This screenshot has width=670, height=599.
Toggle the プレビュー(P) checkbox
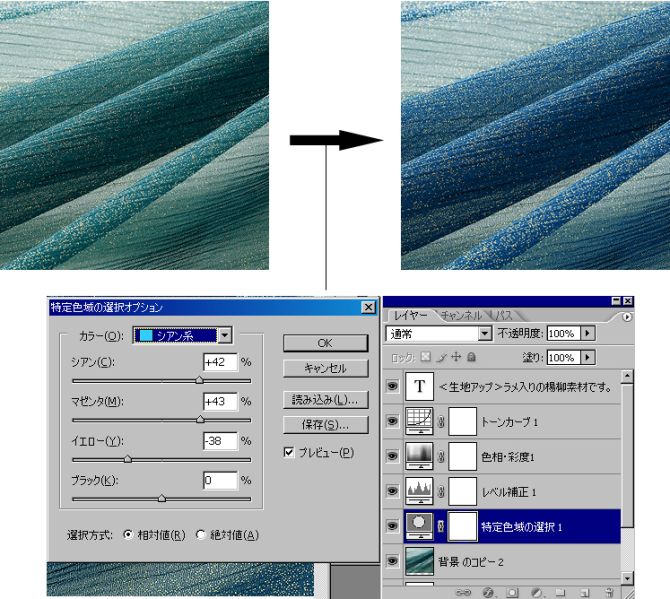(289, 452)
